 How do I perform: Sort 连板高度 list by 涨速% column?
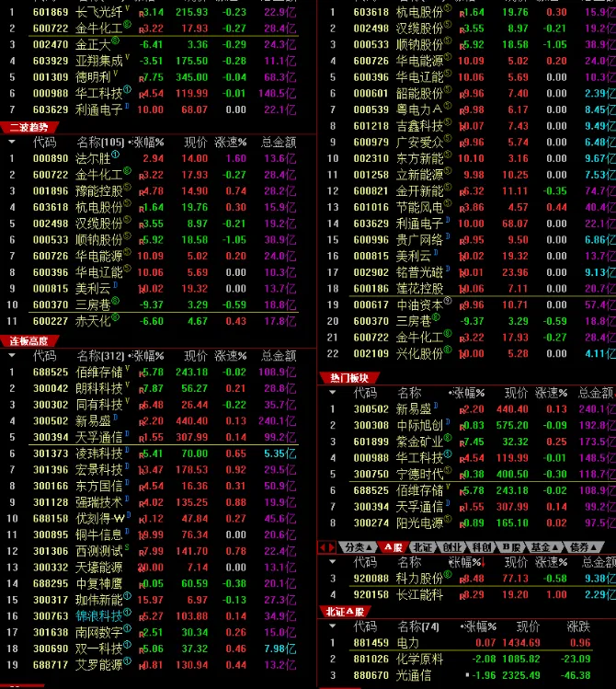click(231, 355)
